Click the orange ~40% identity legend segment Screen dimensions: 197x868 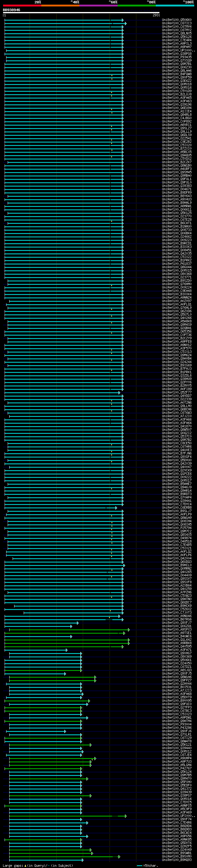pyautogui.click(x=60, y=6)
